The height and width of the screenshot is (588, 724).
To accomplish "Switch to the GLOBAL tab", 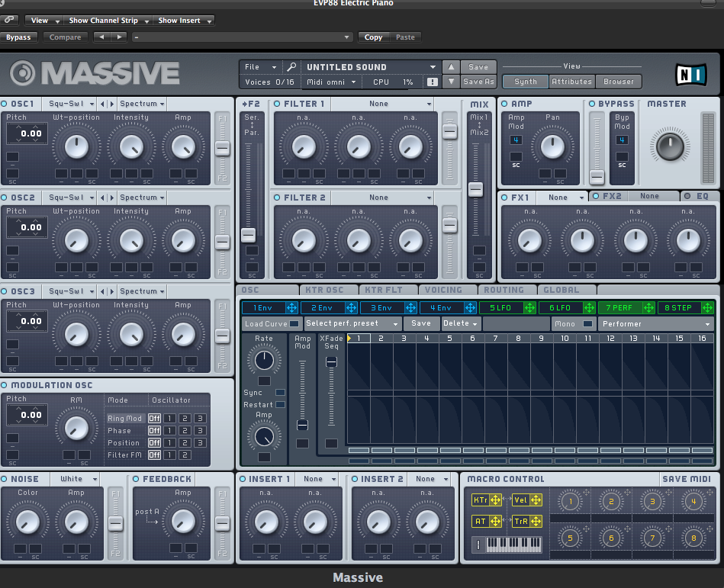I will 567,290.
